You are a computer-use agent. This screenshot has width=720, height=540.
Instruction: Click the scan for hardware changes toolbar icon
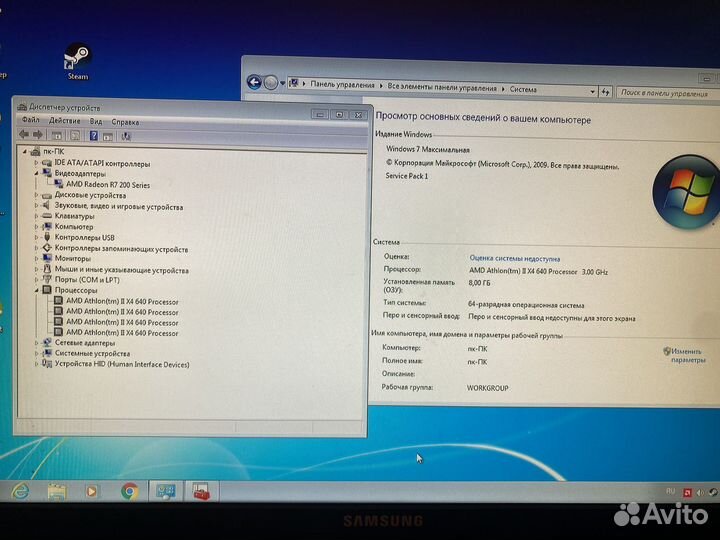126,135
